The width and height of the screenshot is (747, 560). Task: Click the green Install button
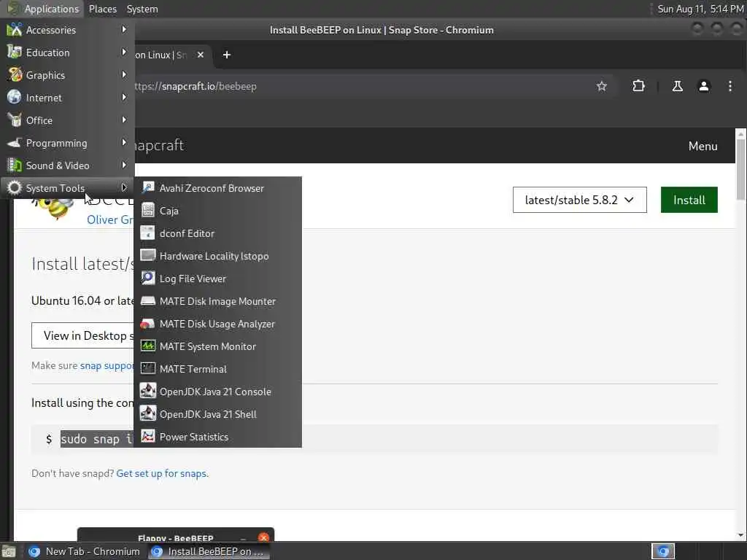click(689, 200)
